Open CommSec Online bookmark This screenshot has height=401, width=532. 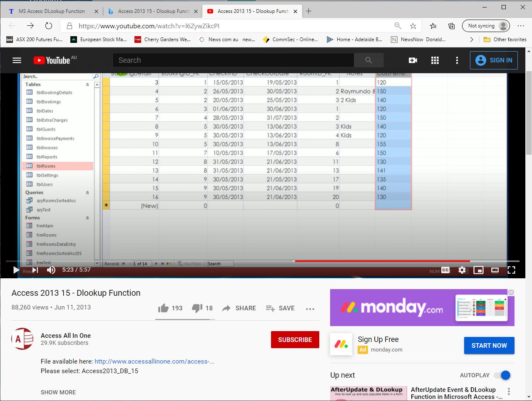291,40
